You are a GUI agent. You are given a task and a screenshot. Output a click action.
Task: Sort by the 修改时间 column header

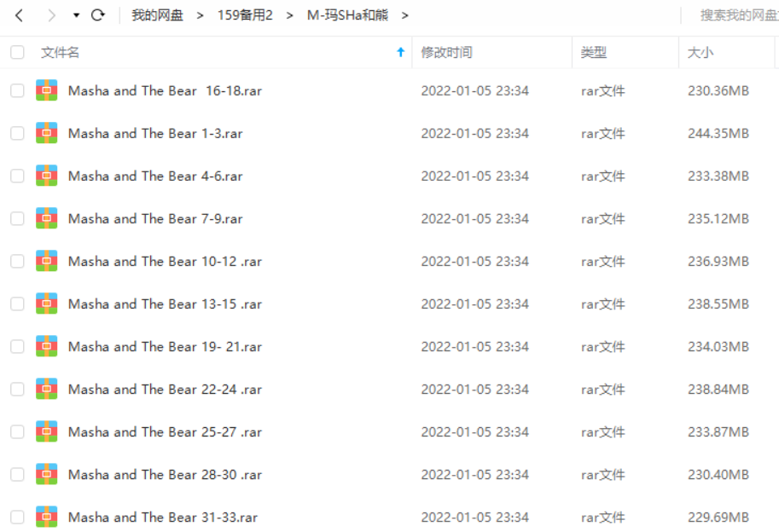[446, 52]
